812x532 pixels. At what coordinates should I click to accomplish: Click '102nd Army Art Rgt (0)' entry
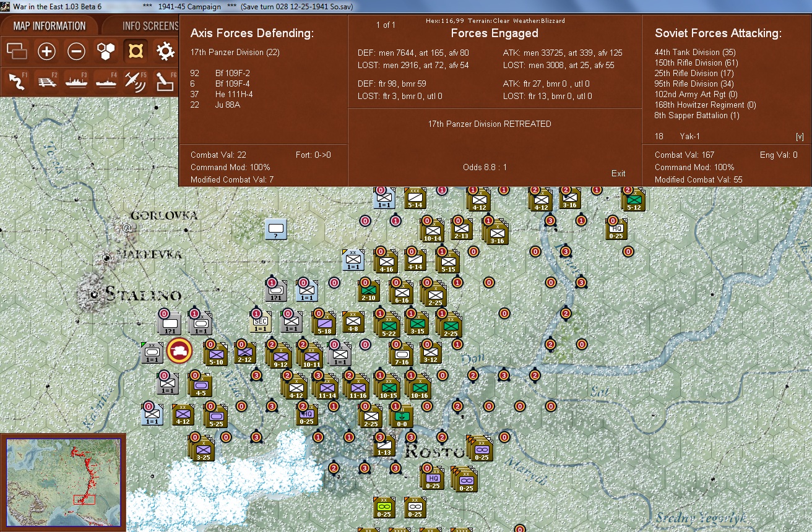pos(697,95)
